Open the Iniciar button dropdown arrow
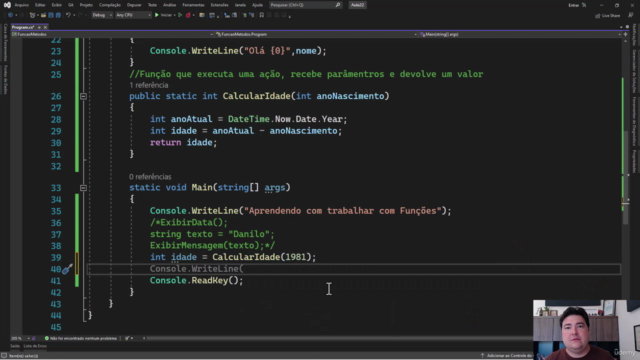 point(174,15)
